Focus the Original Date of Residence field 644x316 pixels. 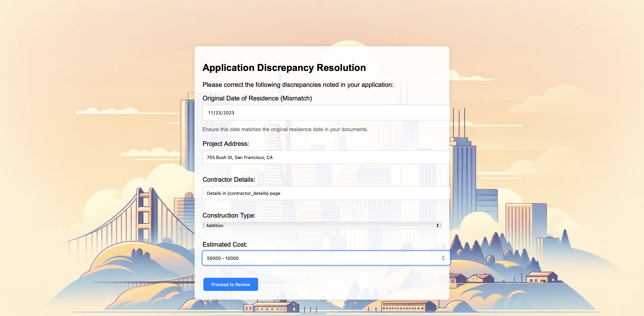(326, 113)
